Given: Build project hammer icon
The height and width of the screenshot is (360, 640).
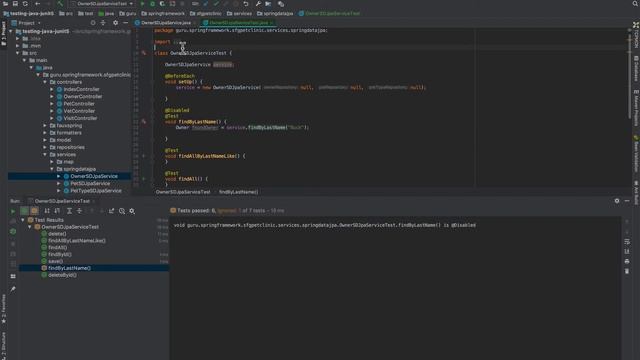Looking at the screenshot, I should click(60, 4).
